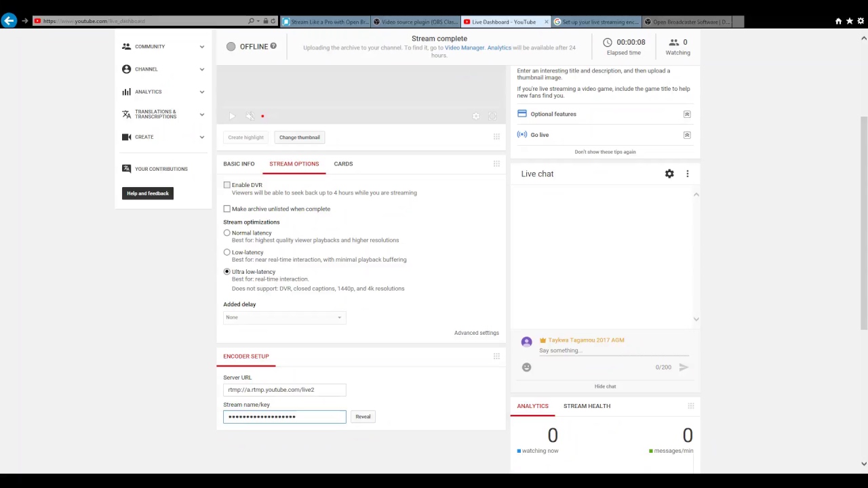Expand the Community sidebar section
Viewport: 868px width, 488px height.
click(x=201, y=47)
